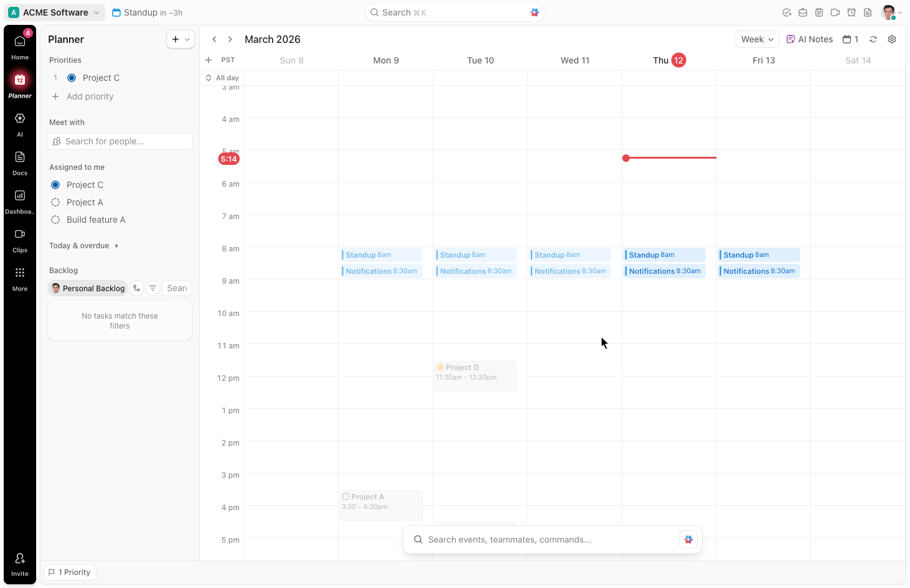Viewport: 910px width, 588px height.
Task: Toggle completion circle for Build feature A
Action: [x=55, y=220]
